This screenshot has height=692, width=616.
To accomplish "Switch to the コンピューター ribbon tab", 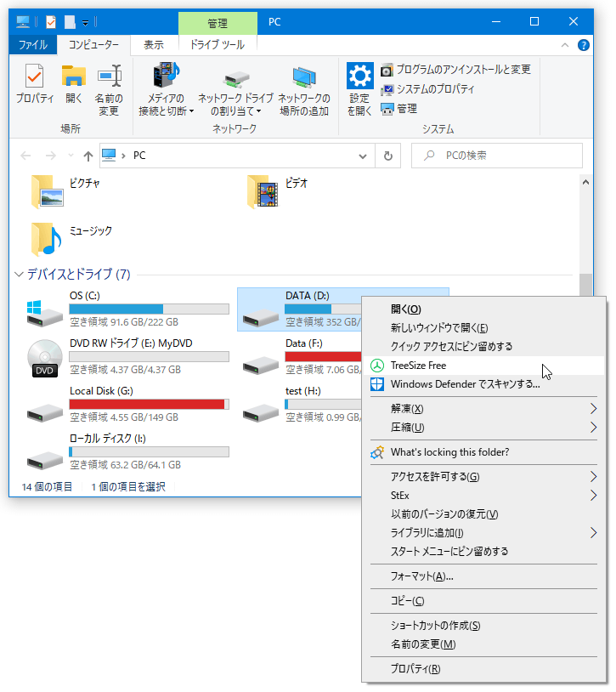I will pos(93,44).
